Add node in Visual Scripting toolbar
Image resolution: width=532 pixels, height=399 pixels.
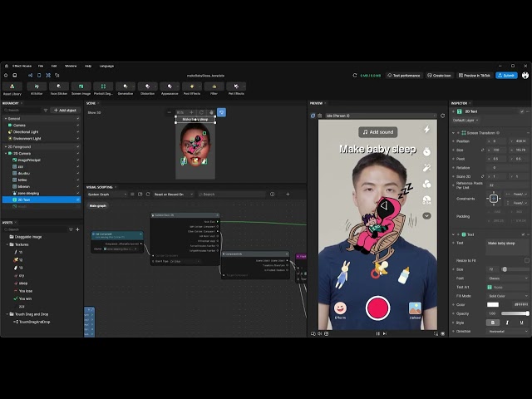click(288, 194)
